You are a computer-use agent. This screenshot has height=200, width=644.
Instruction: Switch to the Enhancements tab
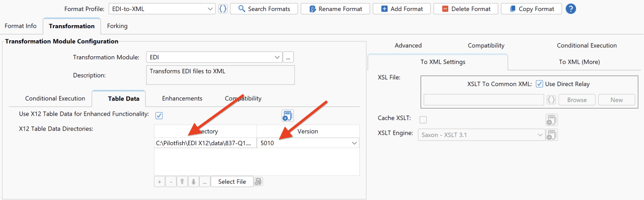pyautogui.click(x=182, y=98)
